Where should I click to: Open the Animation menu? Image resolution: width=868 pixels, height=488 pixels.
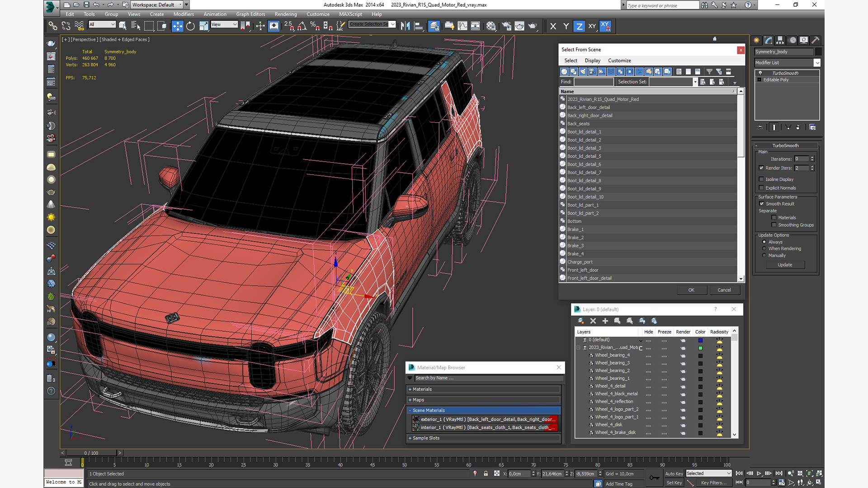point(215,14)
